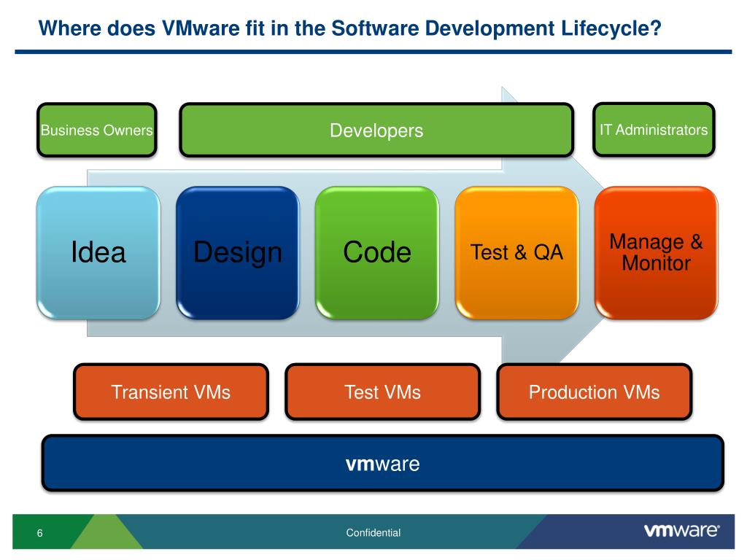Select the Idea lifecycle block
This screenshot has height=560, width=747.
98,252
